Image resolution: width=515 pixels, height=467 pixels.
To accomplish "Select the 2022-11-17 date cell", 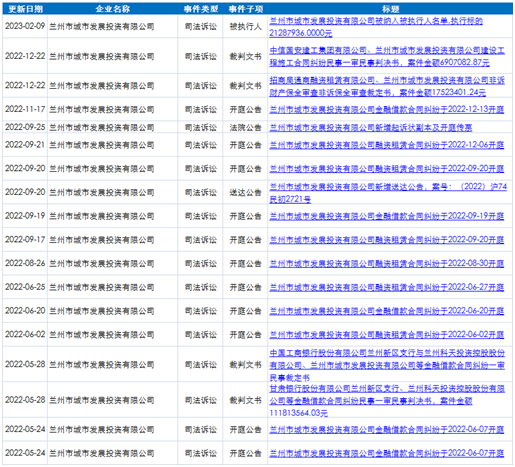I will point(25,109).
